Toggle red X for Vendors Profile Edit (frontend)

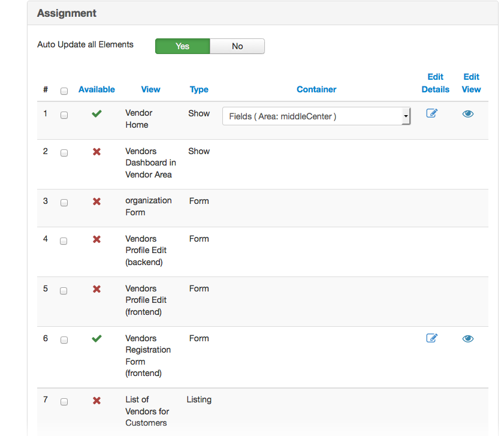(x=96, y=289)
